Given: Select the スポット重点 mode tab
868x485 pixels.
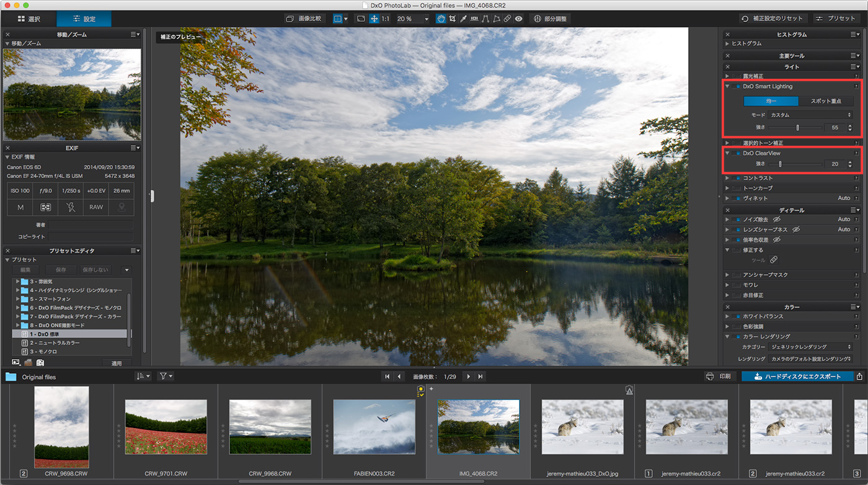Looking at the screenshot, I should (x=826, y=101).
